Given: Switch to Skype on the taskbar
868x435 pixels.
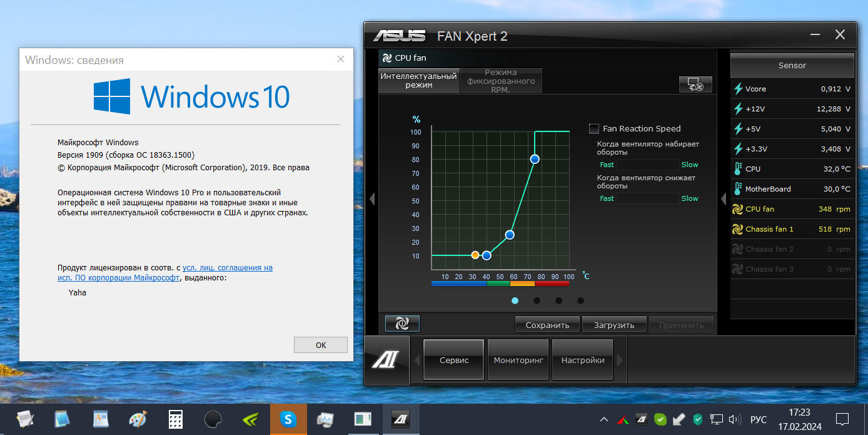Looking at the screenshot, I should [x=288, y=419].
